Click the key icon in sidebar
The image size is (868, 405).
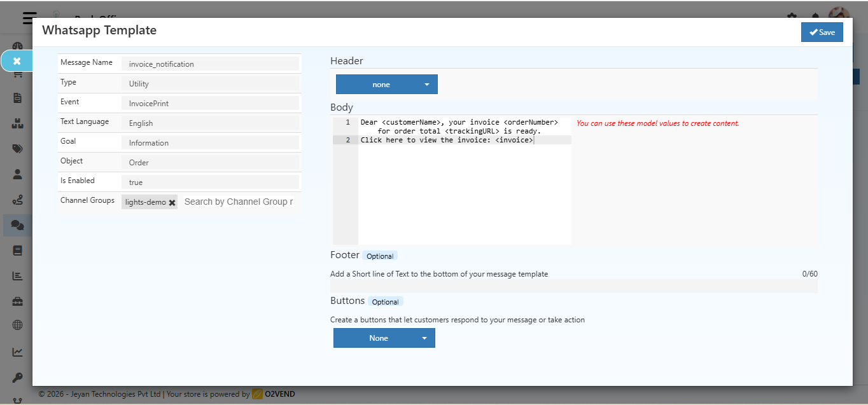pyautogui.click(x=17, y=376)
